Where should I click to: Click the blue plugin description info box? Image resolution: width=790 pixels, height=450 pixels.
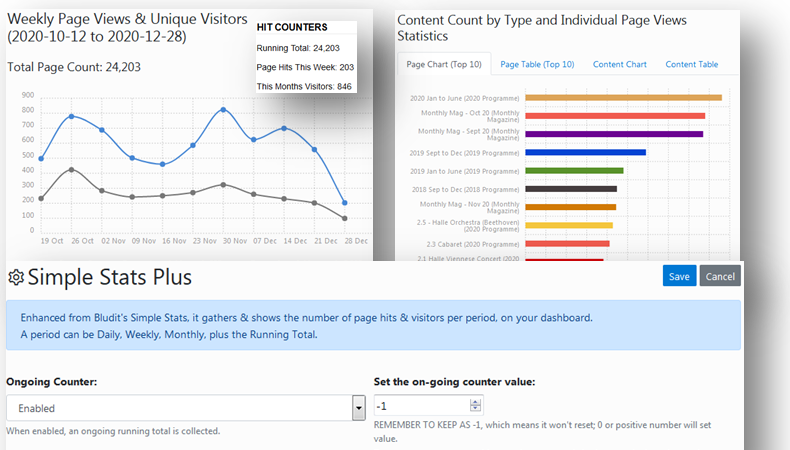coord(373,326)
